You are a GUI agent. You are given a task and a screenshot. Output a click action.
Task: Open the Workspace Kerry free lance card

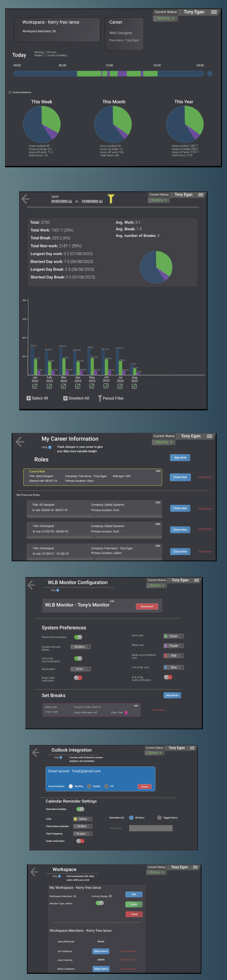pos(57,29)
